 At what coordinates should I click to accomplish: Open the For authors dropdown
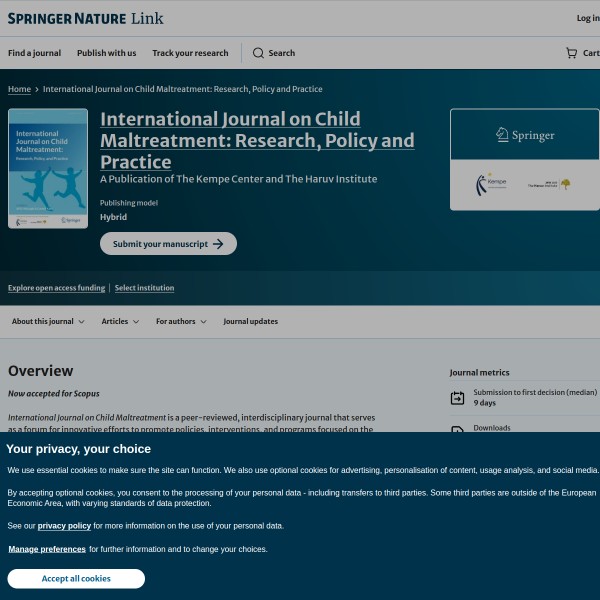click(x=181, y=322)
